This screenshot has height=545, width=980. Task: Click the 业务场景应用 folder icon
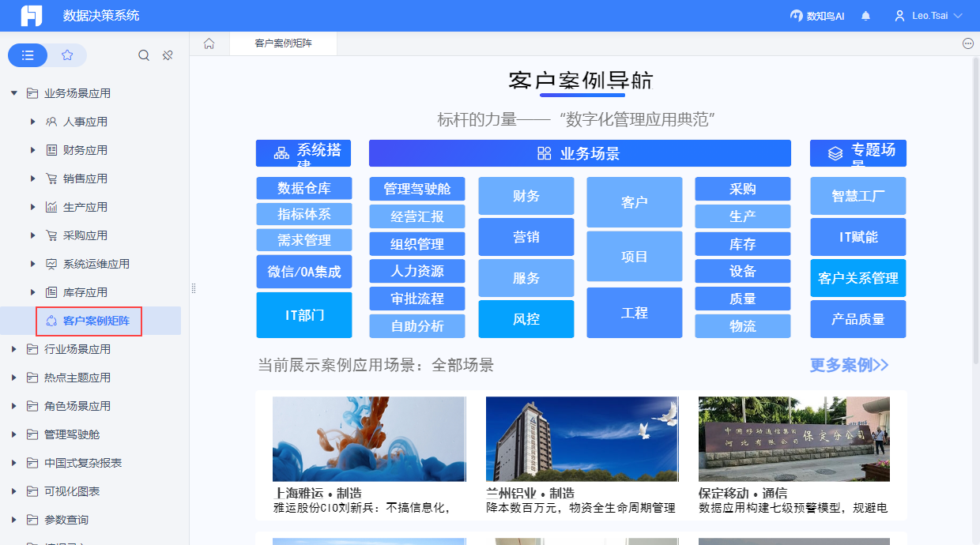click(x=32, y=93)
